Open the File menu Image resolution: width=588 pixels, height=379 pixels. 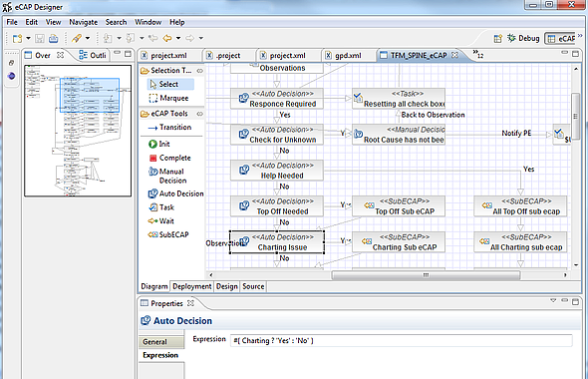(12, 22)
